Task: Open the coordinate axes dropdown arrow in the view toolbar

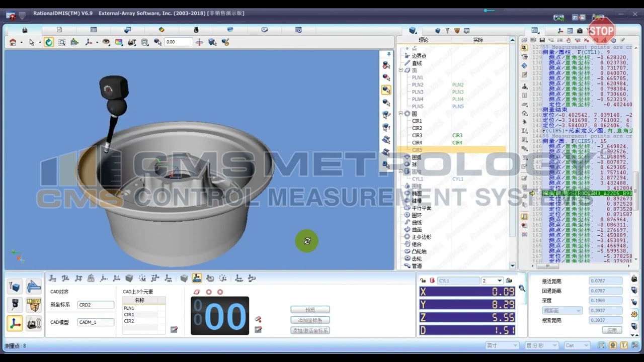Action: [x=97, y=43]
